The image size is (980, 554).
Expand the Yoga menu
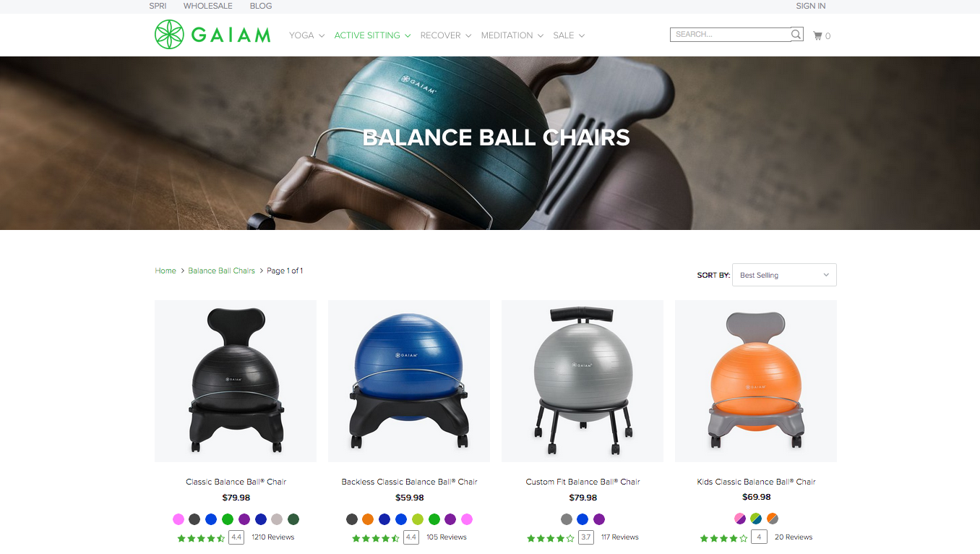(x=306, y=35)
